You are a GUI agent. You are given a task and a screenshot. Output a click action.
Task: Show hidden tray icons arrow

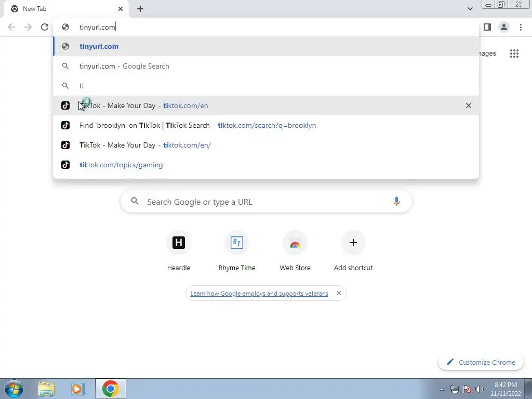[442, 389]
